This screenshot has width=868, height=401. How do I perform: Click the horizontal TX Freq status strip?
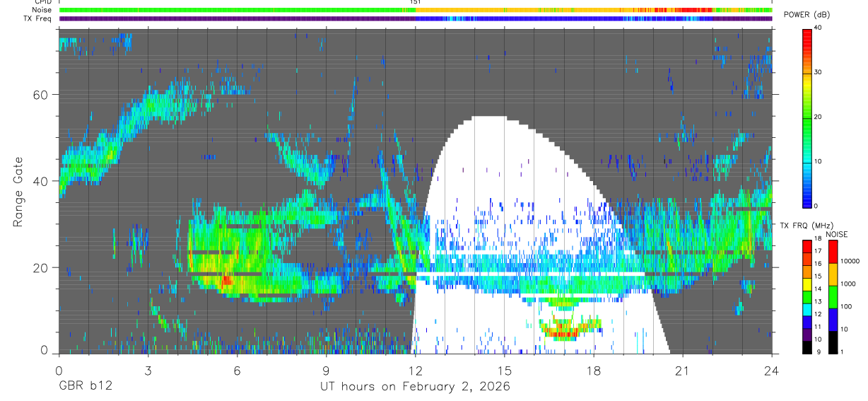point(416,18)
